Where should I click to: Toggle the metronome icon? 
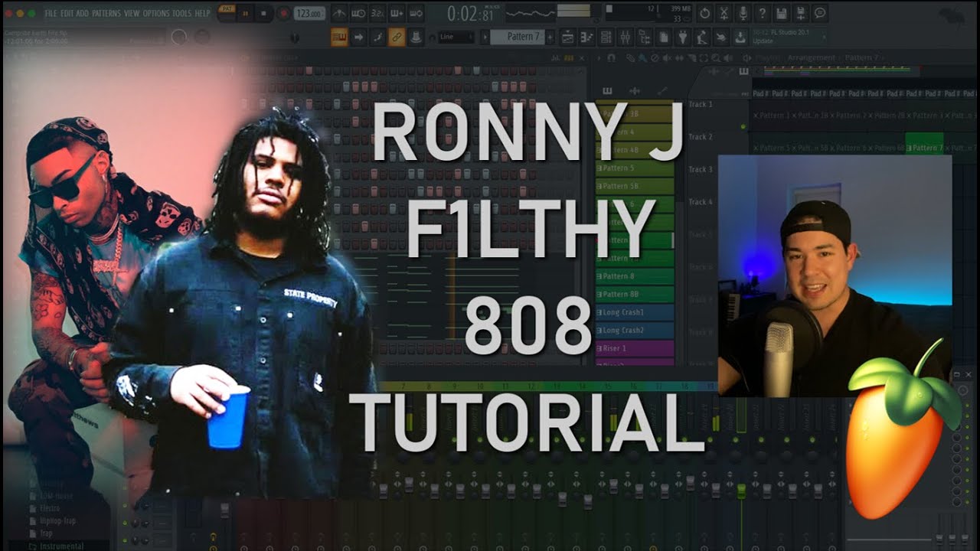341,13
